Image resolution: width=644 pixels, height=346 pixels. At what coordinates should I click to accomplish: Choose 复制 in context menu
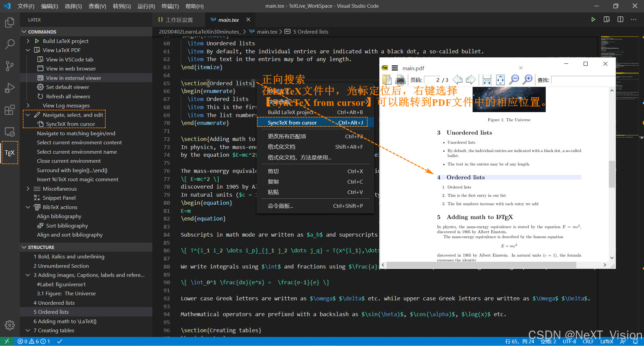click(315, 182)
